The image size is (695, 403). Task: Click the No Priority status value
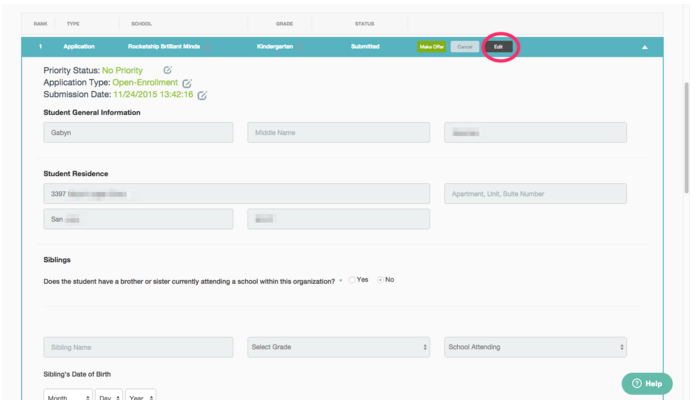[122, 70]
